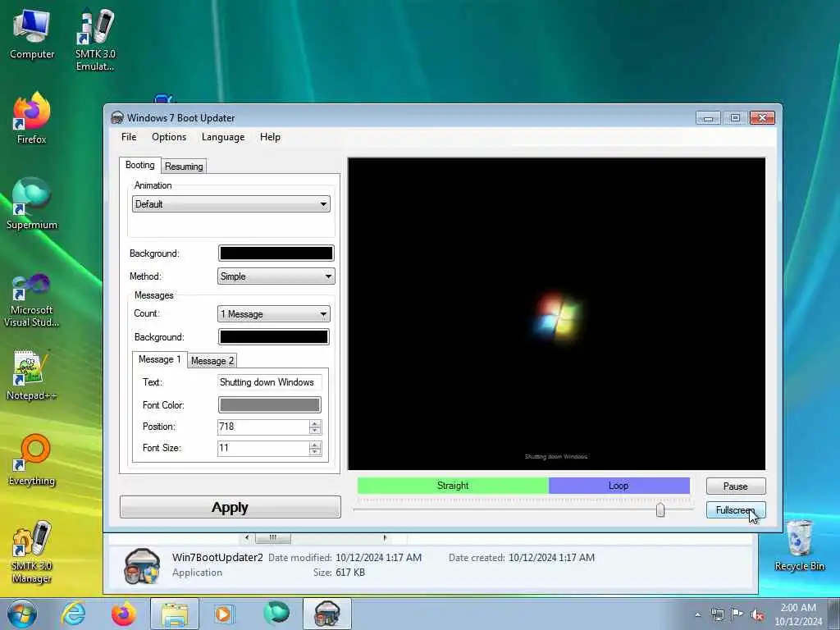Open Supermium from the taskbar
The width and height of the screenshot is (840, 630).
click(276, 613)
